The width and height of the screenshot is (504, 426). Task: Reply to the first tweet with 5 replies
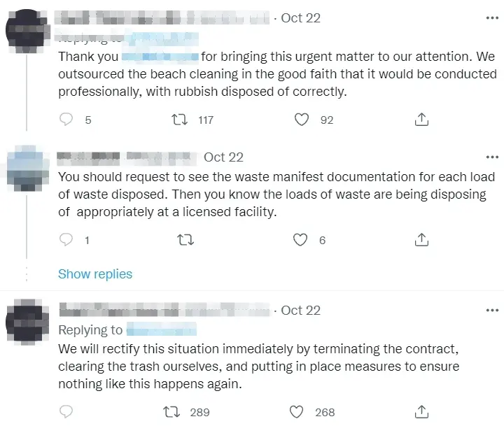[66, 120]
